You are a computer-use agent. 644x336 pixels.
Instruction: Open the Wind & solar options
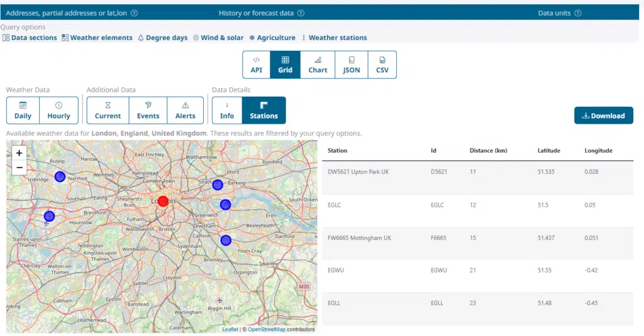click(218, 38)
